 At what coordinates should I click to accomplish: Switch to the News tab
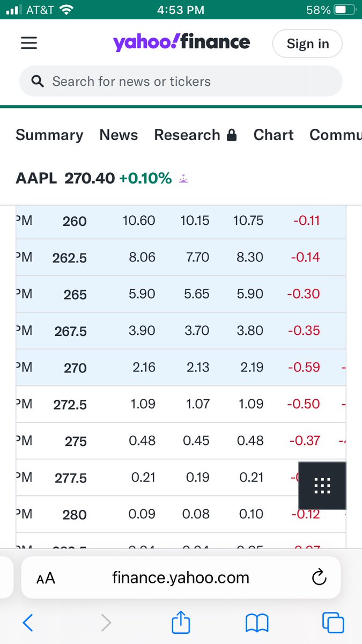pos(119,135)
